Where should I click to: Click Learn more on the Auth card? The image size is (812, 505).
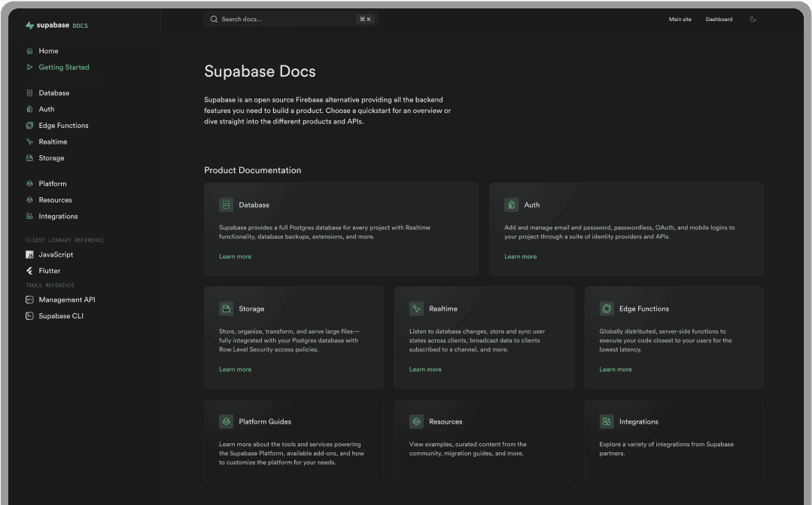521,257
